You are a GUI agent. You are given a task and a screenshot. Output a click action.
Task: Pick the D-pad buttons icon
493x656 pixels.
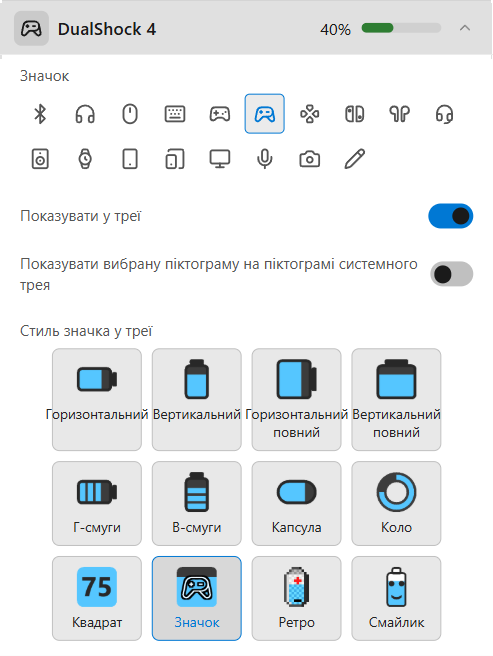pos(310,114)
